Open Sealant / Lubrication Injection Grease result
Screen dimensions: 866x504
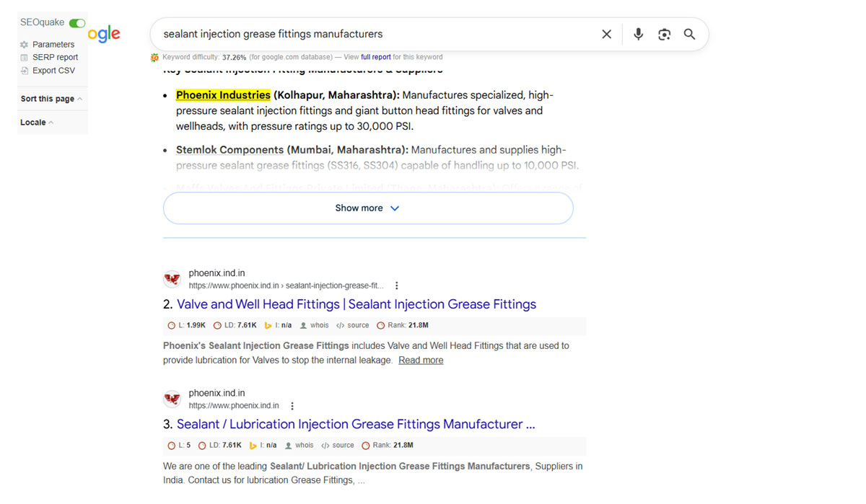click(x=356, y=424)
